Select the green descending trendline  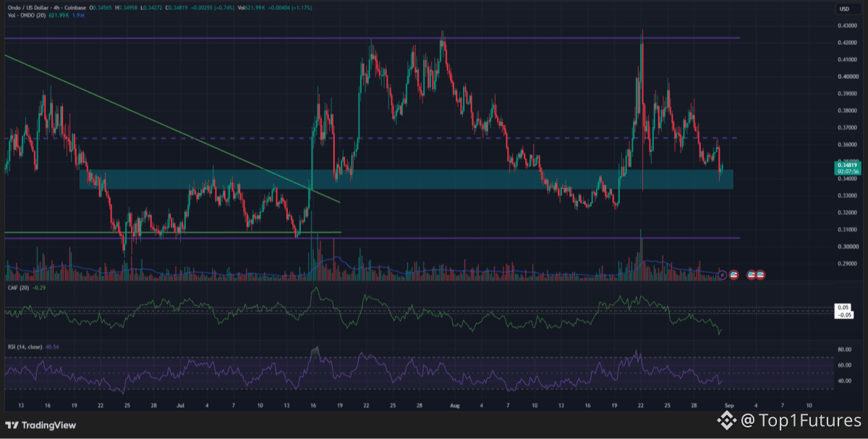171,128
